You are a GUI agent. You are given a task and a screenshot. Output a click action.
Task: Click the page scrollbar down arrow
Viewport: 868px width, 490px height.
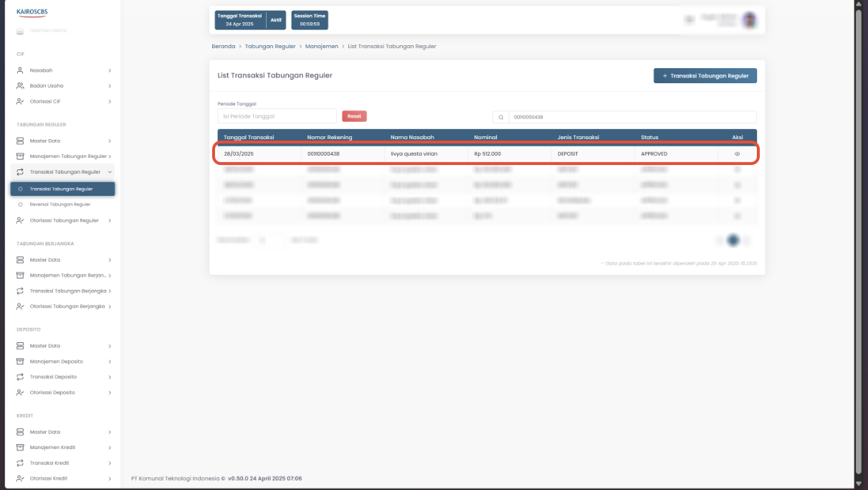[859, 484]
